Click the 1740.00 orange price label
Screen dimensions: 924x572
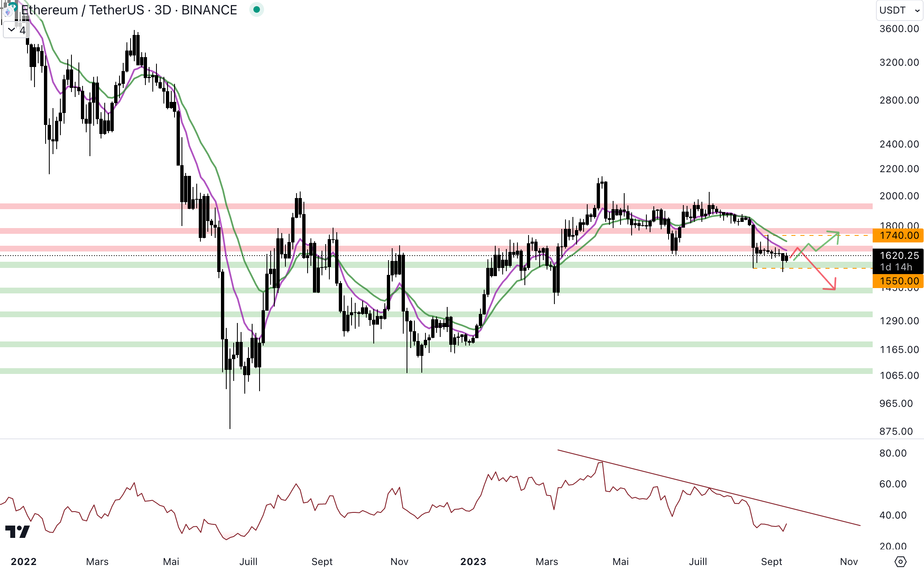tap(898, 235)
